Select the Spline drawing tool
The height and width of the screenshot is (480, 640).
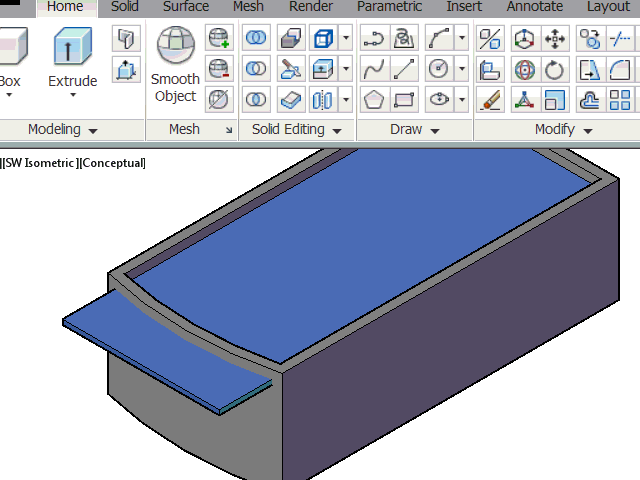tap(373, 70)
